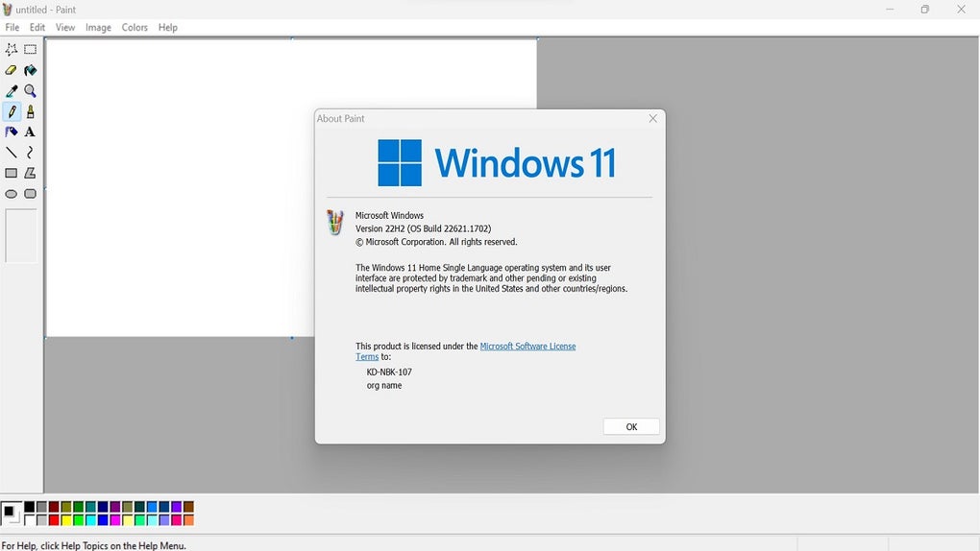Click the Paint app icon in title bar

coord(7,10)
